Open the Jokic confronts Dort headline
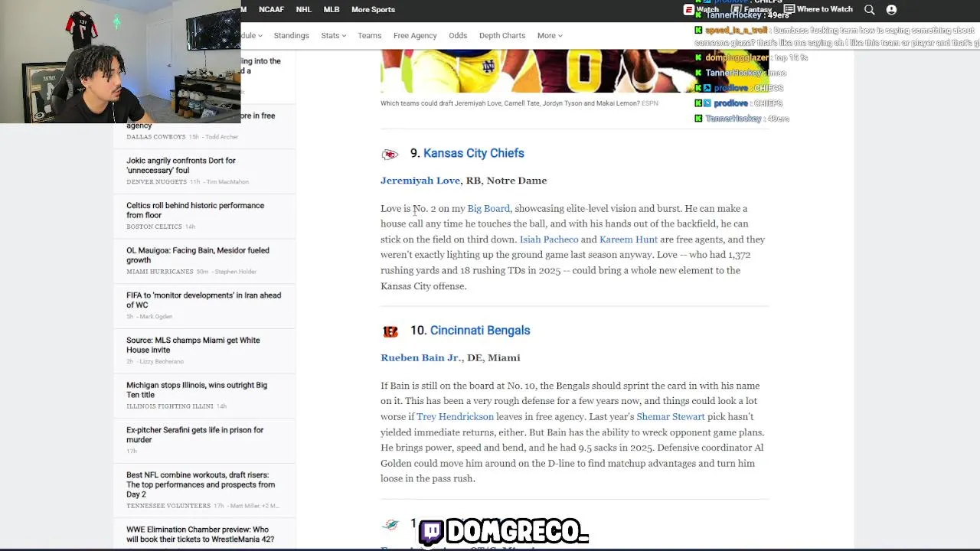This screenshot has height=551, width=980. (x=181, y=165)
